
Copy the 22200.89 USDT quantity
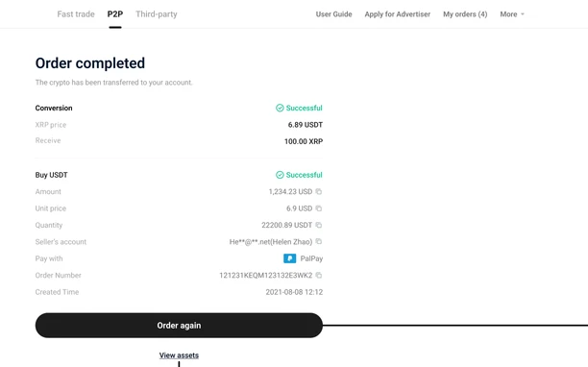click(x=319, y=225)
